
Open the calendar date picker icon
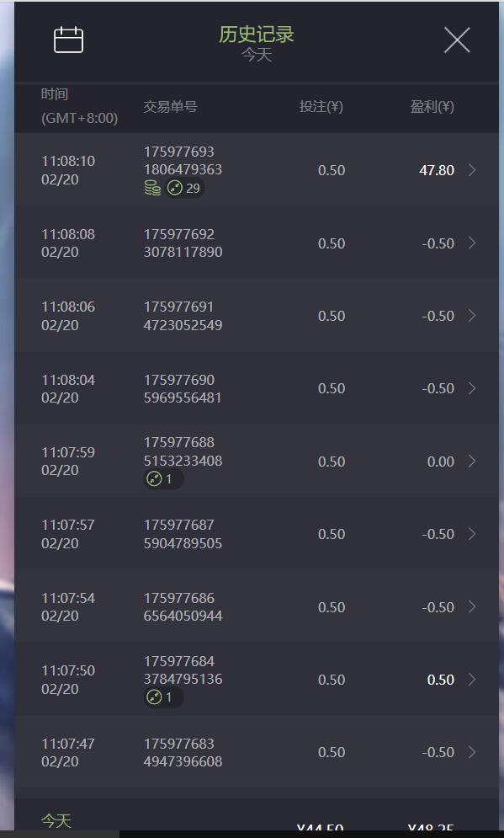click(69, 40)
